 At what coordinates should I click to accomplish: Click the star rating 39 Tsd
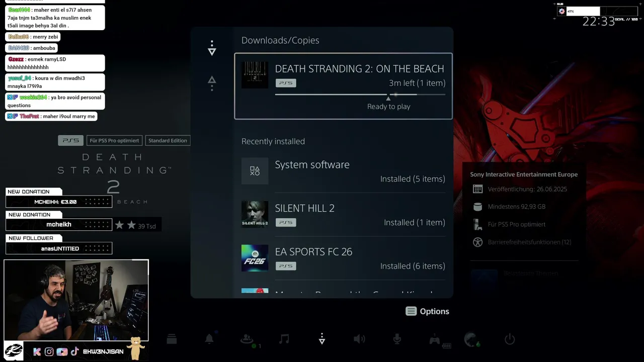coord(135,225)
